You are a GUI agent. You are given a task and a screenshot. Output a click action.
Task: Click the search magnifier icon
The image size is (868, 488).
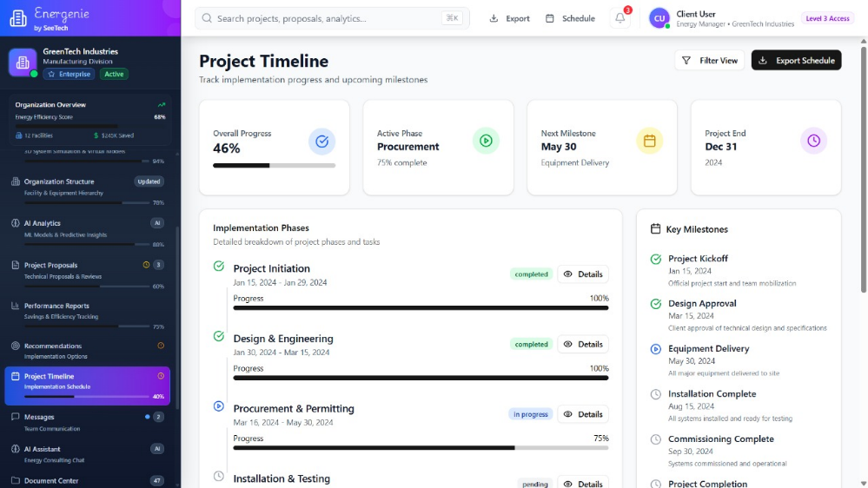(x=207, y=18)
